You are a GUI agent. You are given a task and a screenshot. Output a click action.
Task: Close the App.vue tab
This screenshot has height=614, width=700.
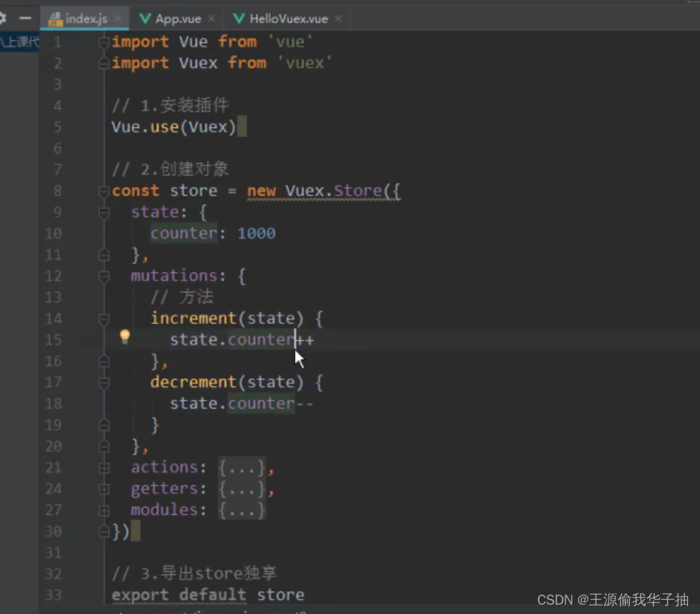(x=211, y=19)
